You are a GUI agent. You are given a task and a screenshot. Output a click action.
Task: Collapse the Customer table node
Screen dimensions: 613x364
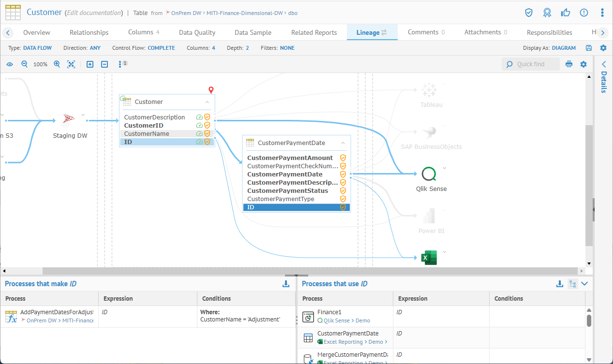click(x=207, y=102)
